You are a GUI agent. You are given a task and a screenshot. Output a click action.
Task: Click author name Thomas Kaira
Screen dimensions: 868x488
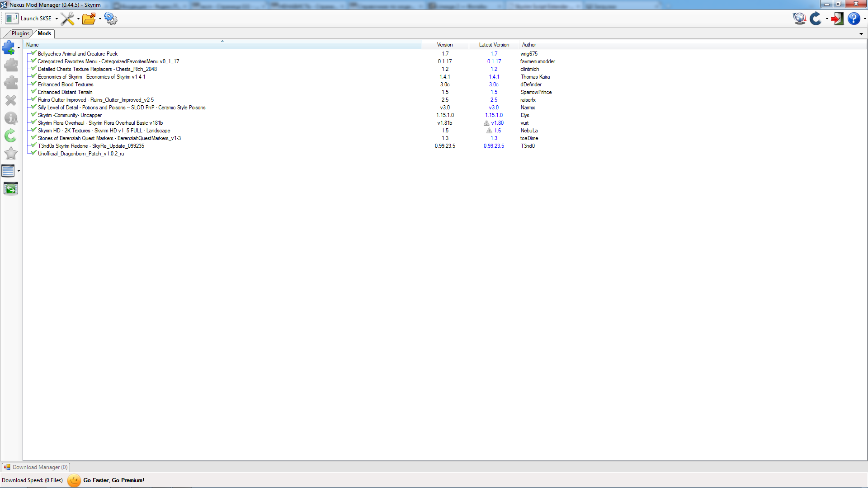point(535,77)
